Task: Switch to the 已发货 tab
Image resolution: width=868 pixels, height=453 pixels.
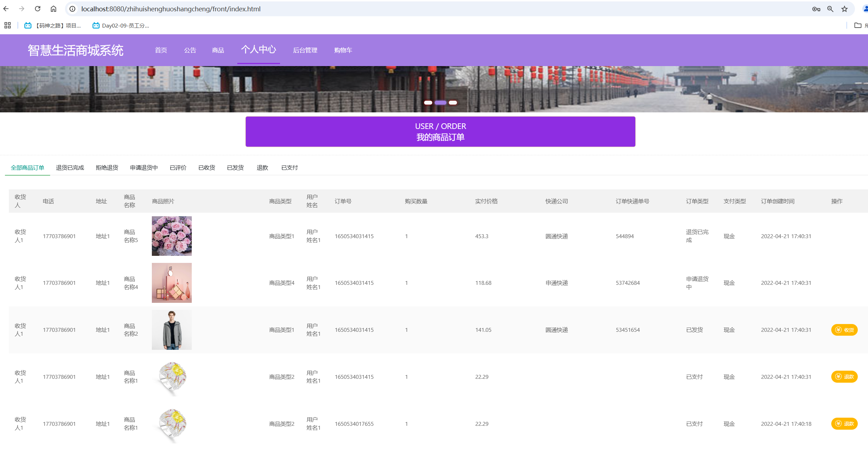Action: click(235, 167)
